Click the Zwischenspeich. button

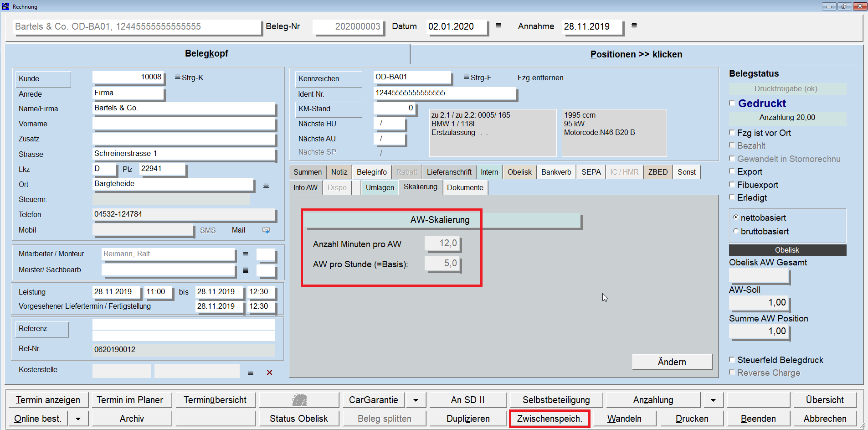(x=550, y=419)
